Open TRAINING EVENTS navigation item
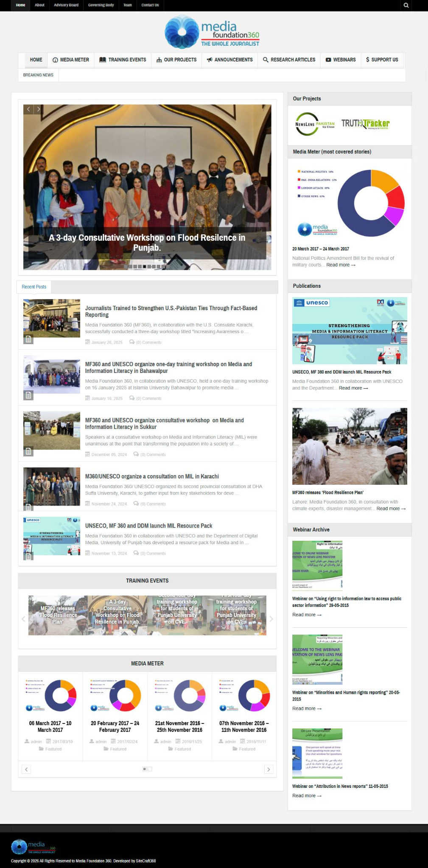Image resolution: width=428 pixels, height=868 pixels. [123, 60]
